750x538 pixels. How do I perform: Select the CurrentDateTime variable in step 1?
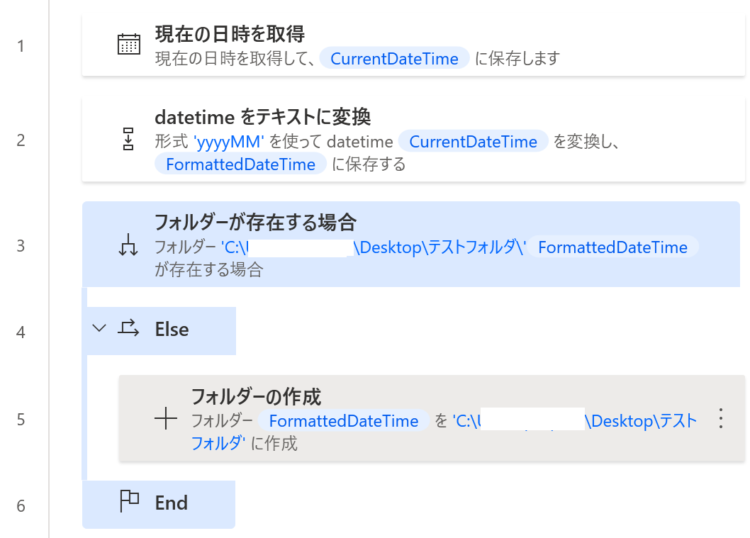click(x=394, y=58)
